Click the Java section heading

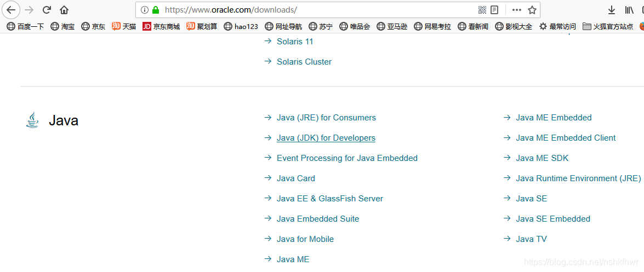[64, 120]
